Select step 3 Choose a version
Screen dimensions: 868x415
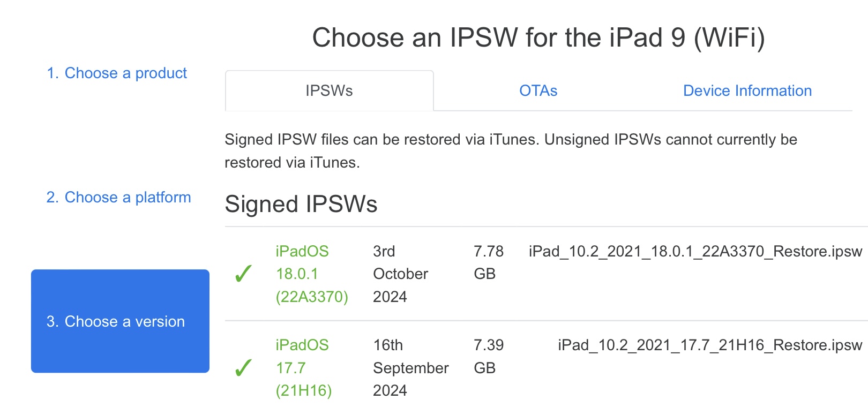[x=120, y=321]
